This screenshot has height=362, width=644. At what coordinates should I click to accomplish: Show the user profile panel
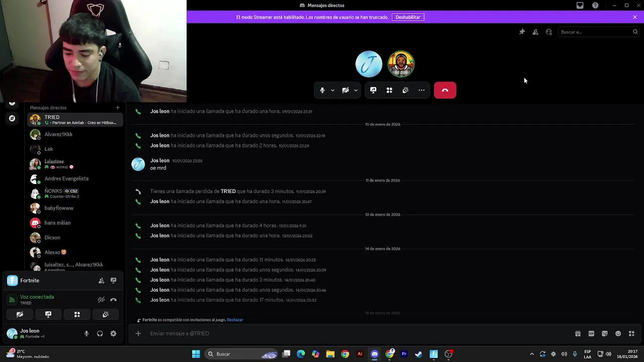[549, 32]
